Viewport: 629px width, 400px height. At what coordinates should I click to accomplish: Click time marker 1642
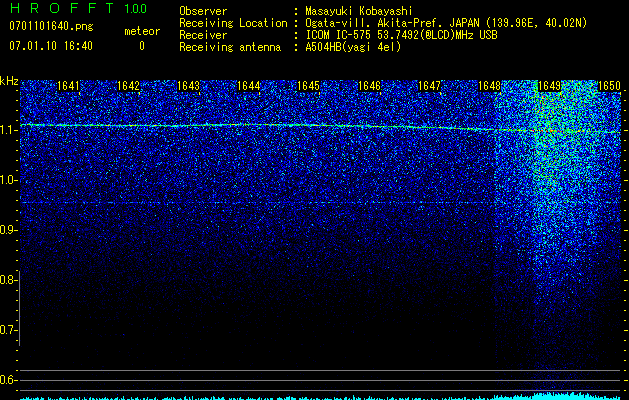click(x=128, y=86)
